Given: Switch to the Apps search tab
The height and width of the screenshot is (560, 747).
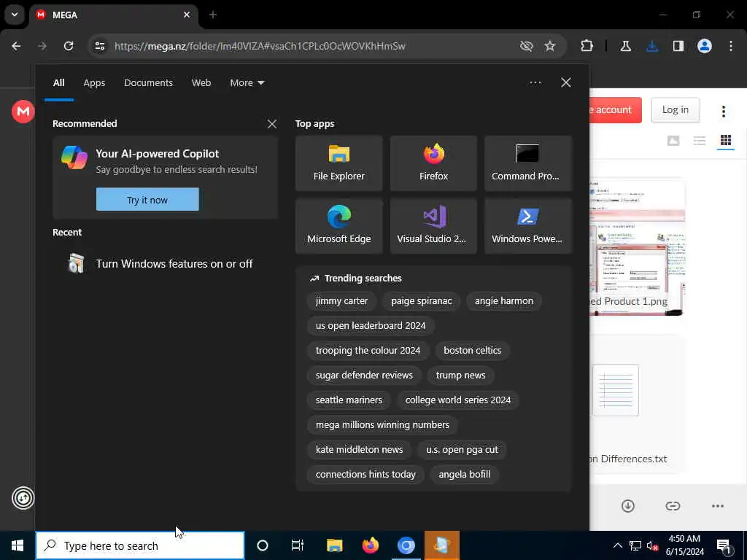Looking at the screenshot, I should pos(94,83).
